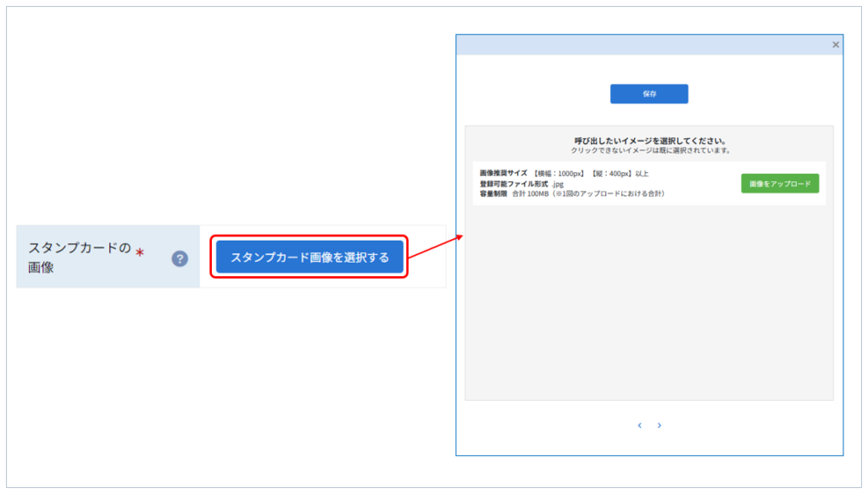
Task: Upload image via 画像をアップロード button
Action: click(x=780, y=184)
